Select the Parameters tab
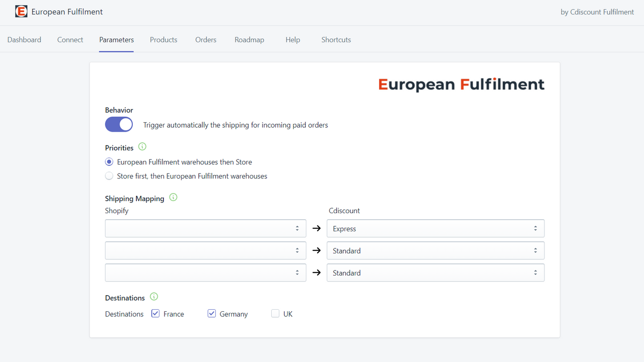 [116, 40]
